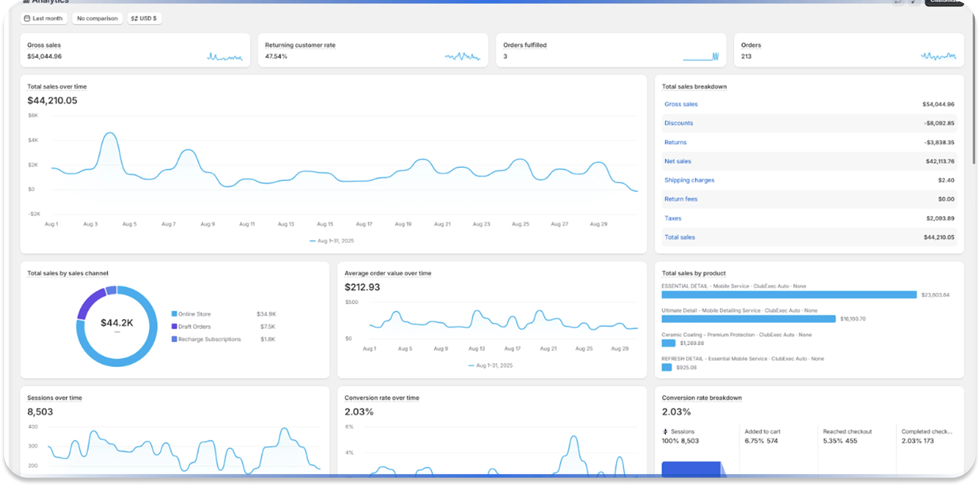Image resolution: width=980 pixels, height=486 pixels.
Task: Toggle Draft Orders in the donut chart legend
Action: (195, 326)
